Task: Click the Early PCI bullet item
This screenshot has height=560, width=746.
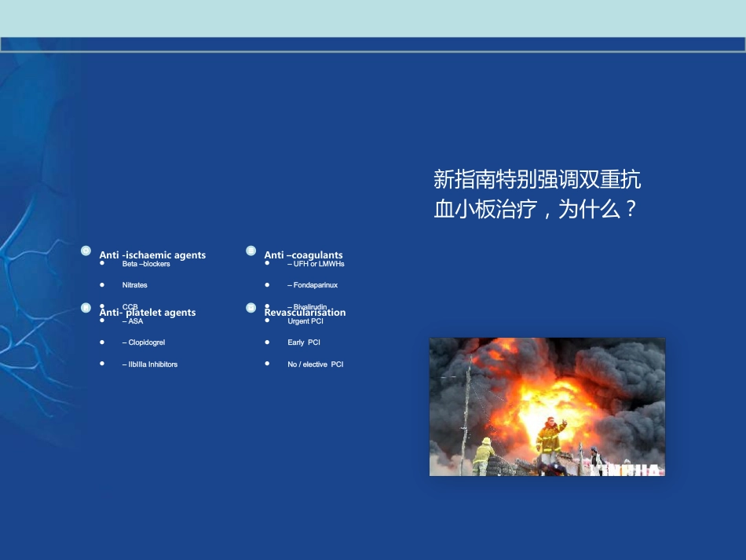Action: pyautogui.click(x=304, y=342)
